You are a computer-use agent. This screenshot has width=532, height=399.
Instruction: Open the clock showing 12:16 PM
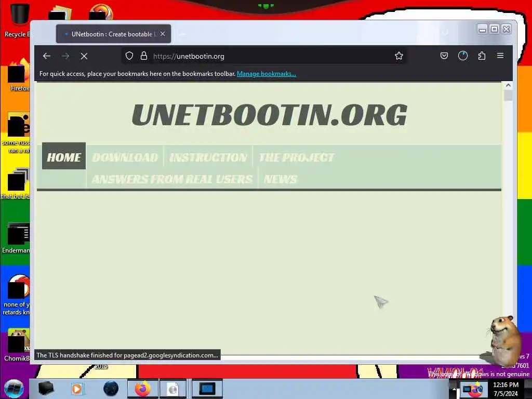tap(506, 389)
